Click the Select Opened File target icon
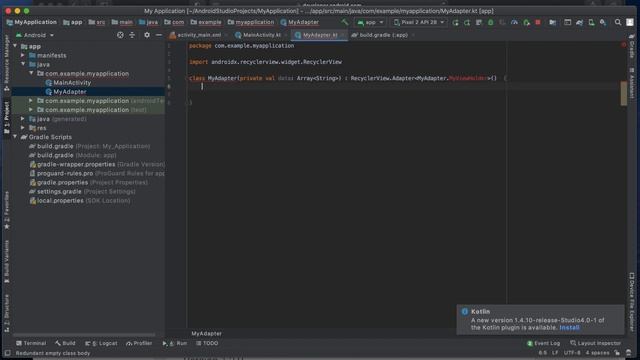 [120, 35]
